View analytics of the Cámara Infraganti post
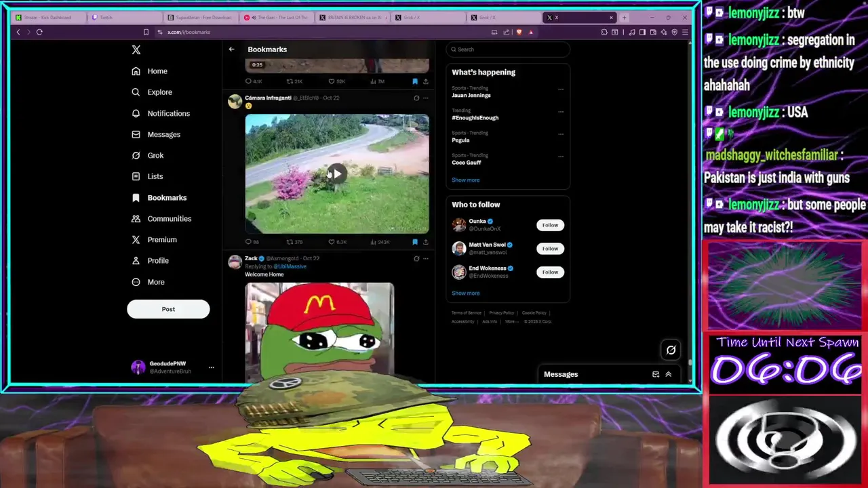Screen dimensions: 868x488 (373, 242)
